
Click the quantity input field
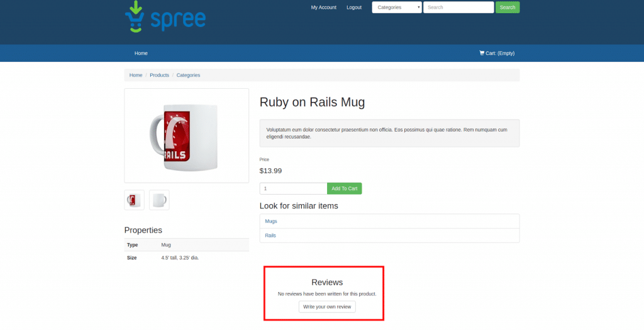[x=293, y=188]
